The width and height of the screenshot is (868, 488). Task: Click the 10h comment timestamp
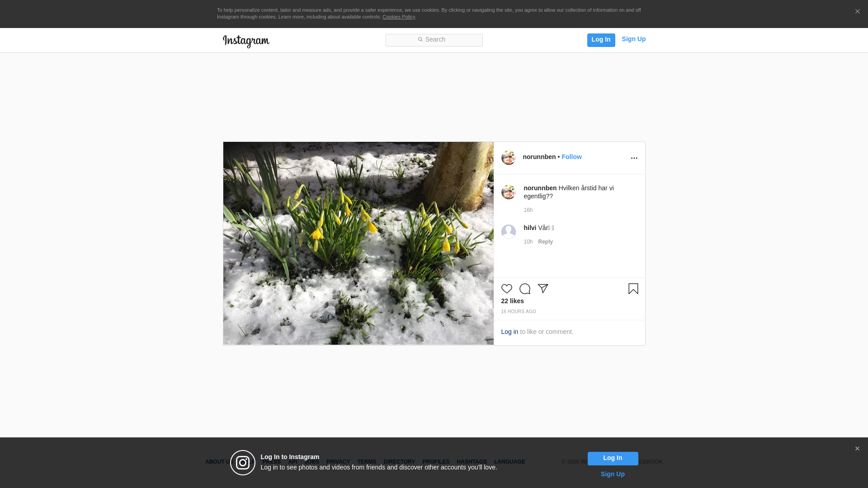point(528,242)
